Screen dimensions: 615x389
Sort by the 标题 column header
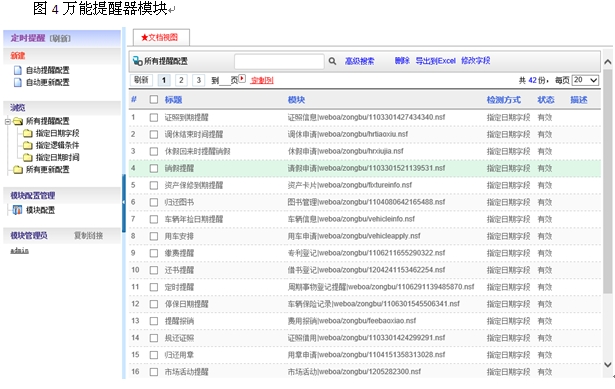(173, 100)
